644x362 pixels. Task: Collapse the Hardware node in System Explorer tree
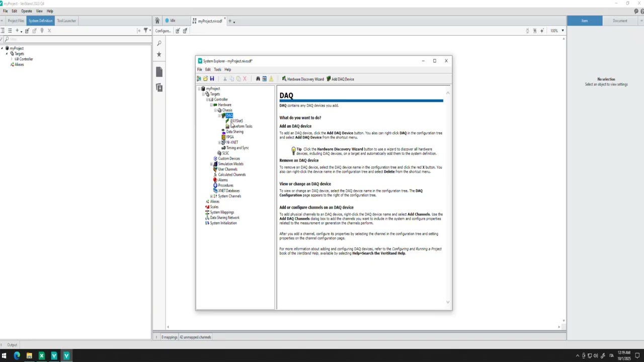point(211,105)
